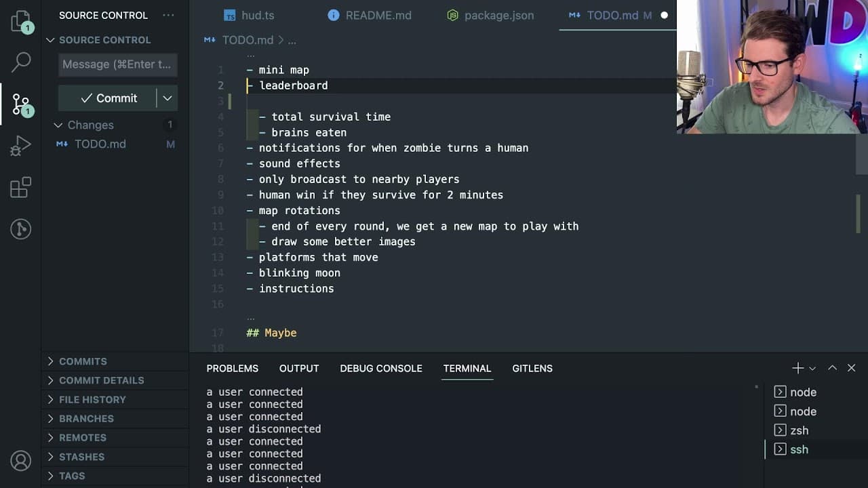Screen dimensions: 868x488
Task: Click the hud.ts TypeScript file icon
Action: 230,16
